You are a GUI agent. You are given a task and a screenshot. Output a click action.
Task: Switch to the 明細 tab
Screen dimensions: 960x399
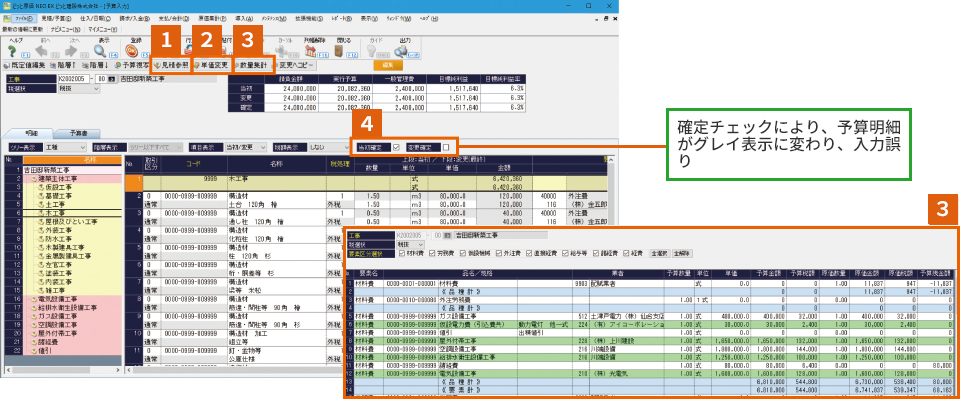point(29,133)
